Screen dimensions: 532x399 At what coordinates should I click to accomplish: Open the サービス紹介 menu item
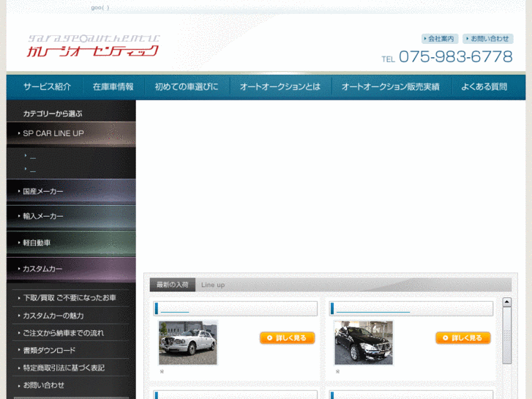pos(47,86)
